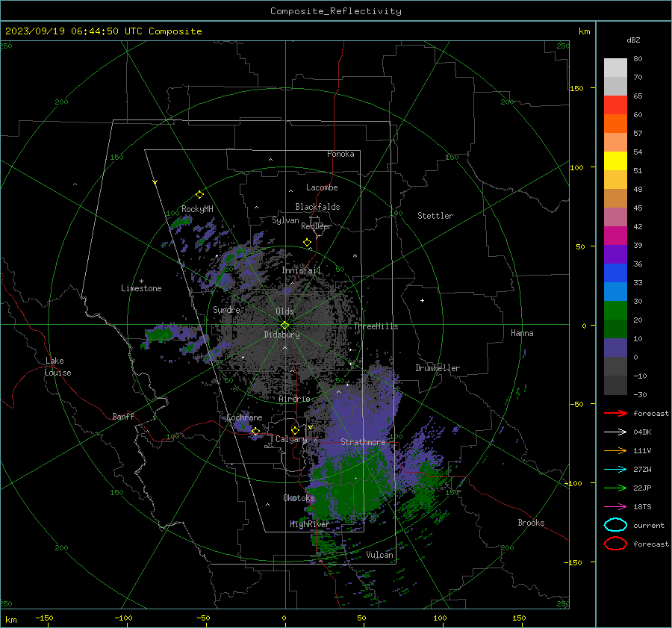Click the yellow diamond marker near RockyMH
This screenshot has height=628, width=672.
(x=199, y=195)
